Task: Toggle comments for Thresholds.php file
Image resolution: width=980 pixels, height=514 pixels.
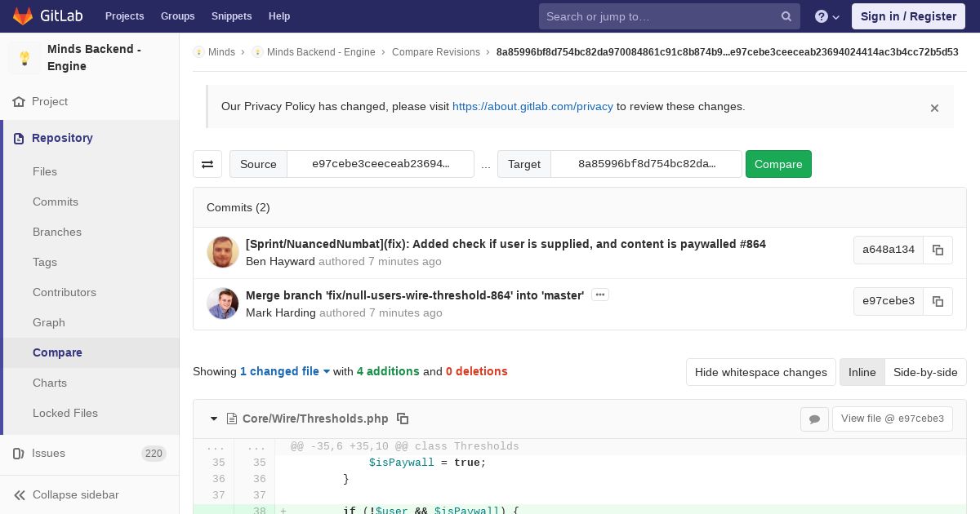Action: (x=814, y=419)
